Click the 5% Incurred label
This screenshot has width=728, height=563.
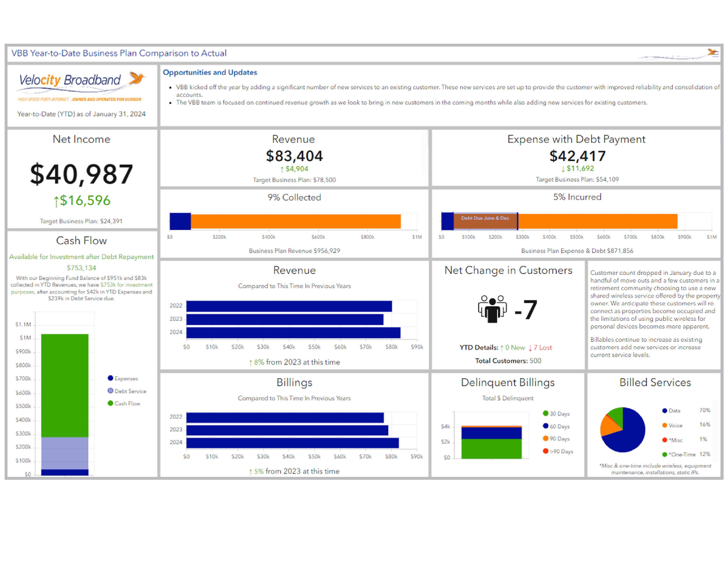point(577,197)
